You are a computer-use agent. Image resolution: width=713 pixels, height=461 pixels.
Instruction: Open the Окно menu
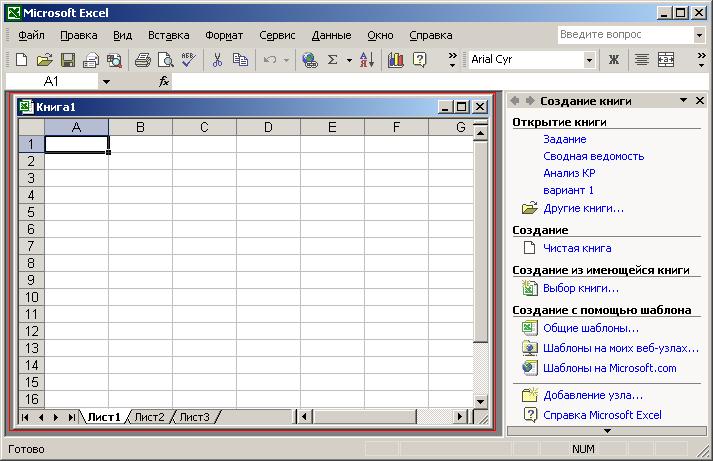pos(380,35)
